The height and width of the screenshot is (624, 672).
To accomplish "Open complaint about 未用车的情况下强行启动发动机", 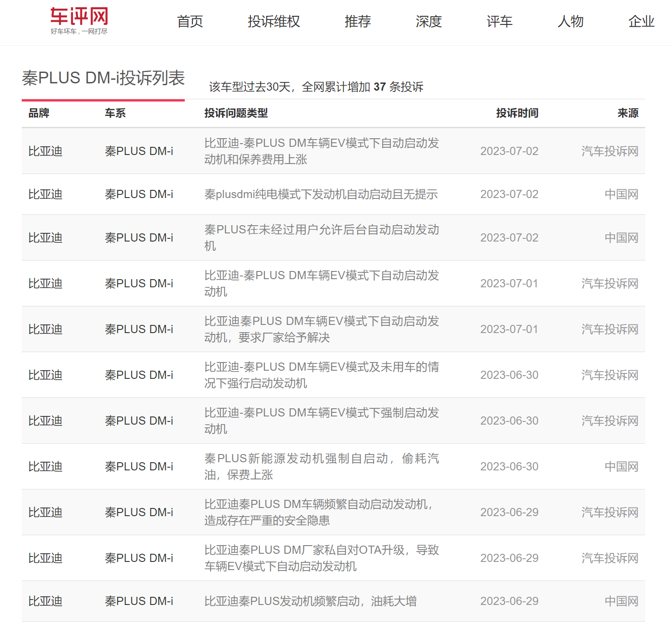I will [x=322, y=375].
